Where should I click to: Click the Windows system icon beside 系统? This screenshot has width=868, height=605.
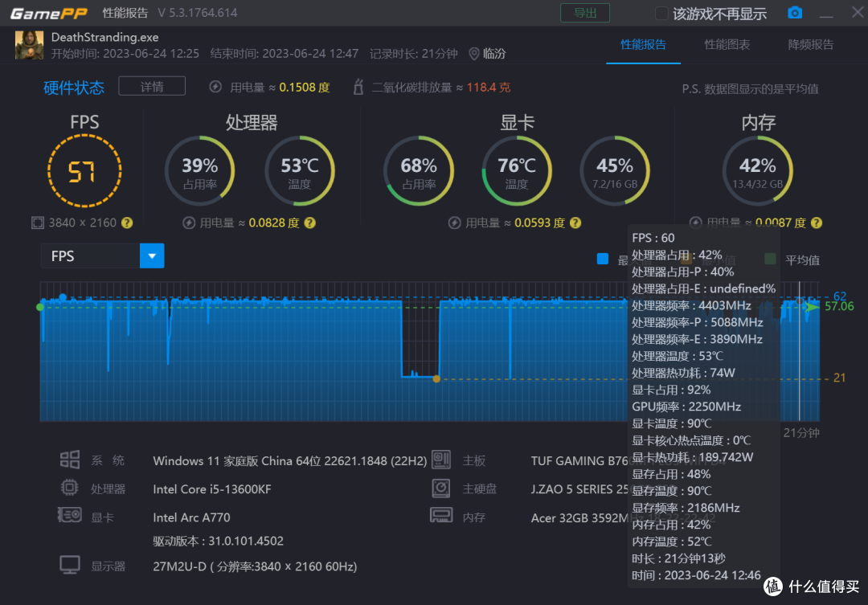pyautogui.click(x=70, y=460)
